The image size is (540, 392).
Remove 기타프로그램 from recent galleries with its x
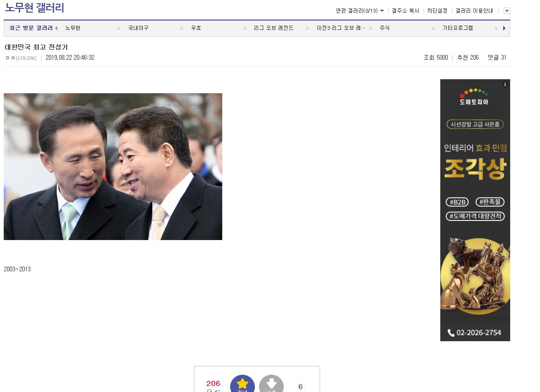click(496, 28)
